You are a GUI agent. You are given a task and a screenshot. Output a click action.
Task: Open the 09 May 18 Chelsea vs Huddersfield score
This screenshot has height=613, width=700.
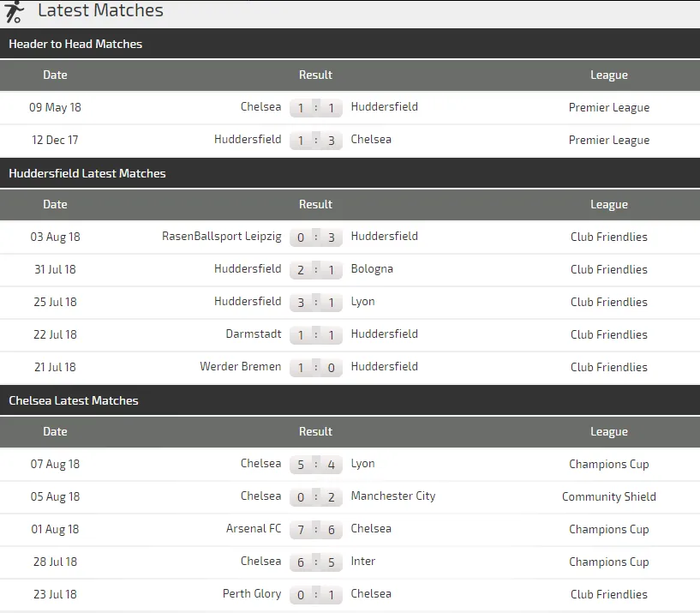tap(315, 108)
